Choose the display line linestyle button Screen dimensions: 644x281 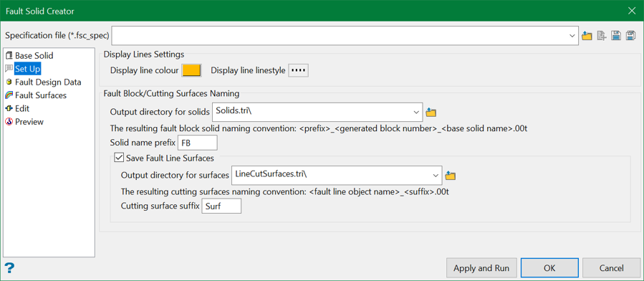[299, 70]
